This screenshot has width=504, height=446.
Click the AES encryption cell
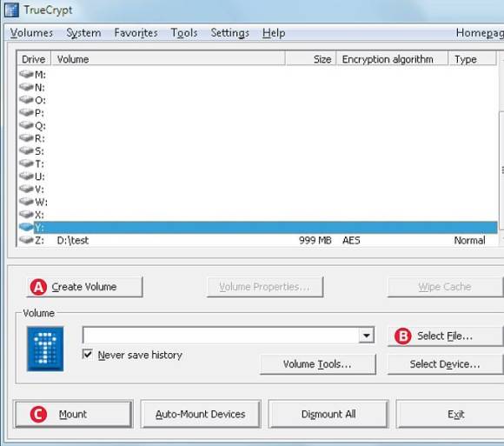coord(351,241)
